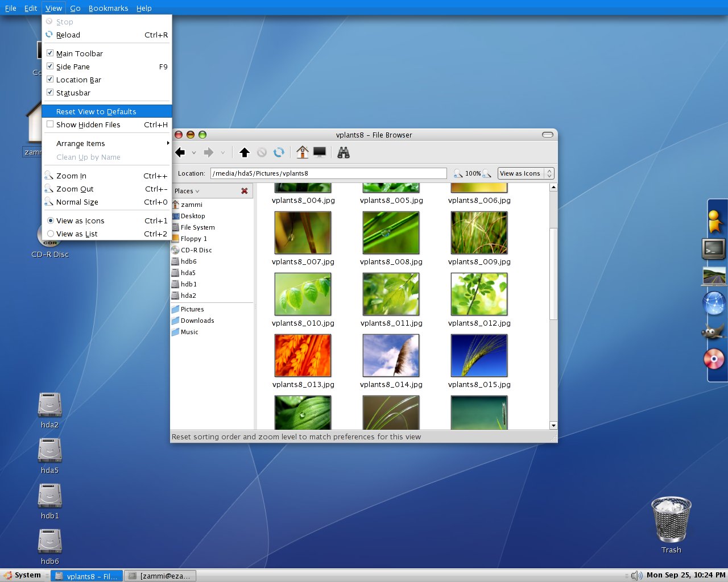Open the View as Icons combo box
Viewport: 728px width, 582px height.
pos(526,173)
